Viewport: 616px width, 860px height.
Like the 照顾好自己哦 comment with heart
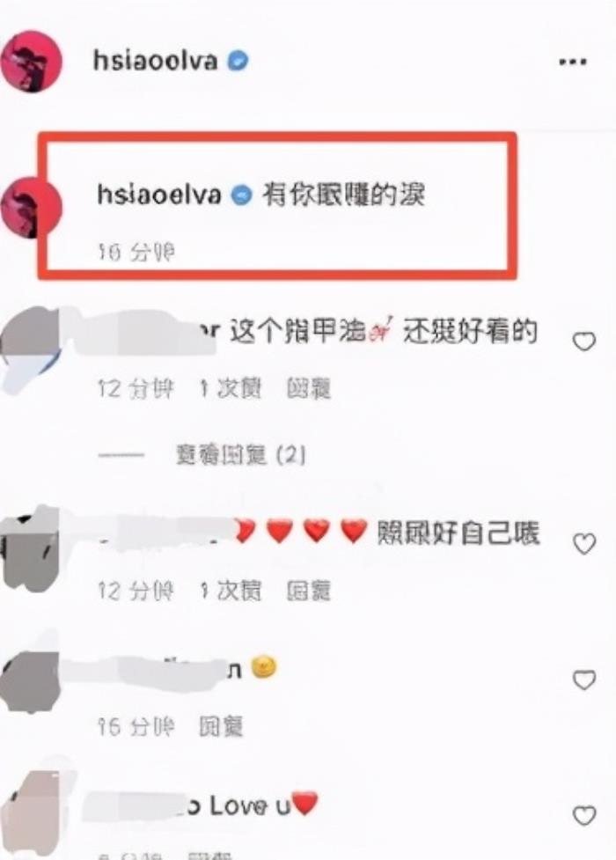[583, 543]
